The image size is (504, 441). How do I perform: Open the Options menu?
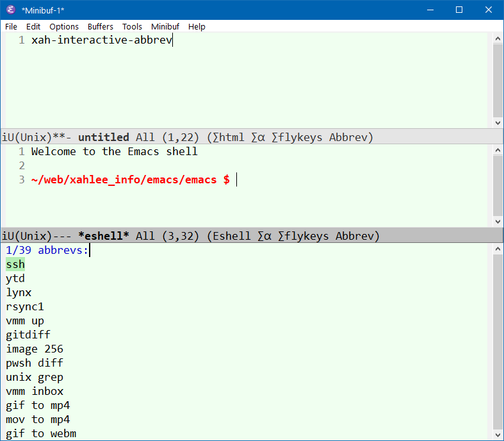coord(64,26)
